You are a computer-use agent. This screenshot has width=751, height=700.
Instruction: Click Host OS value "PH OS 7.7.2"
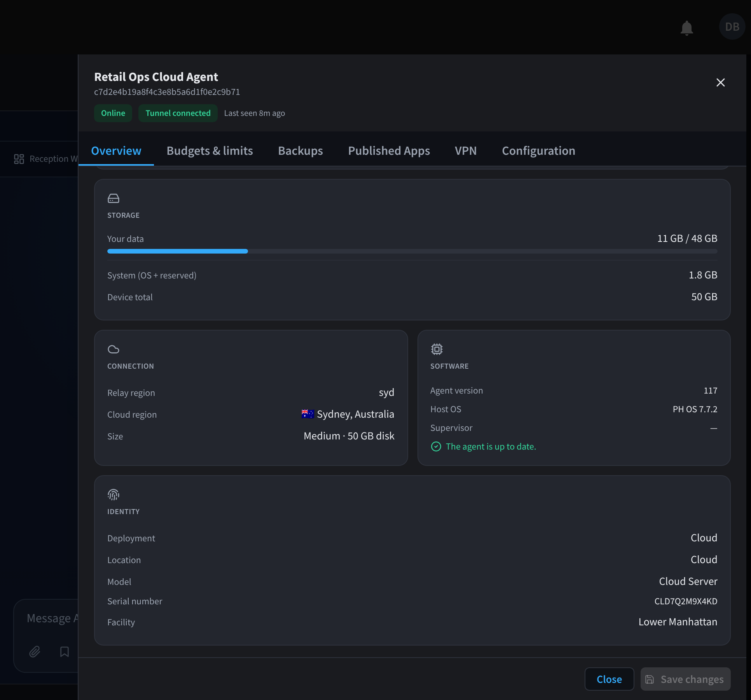695,409
